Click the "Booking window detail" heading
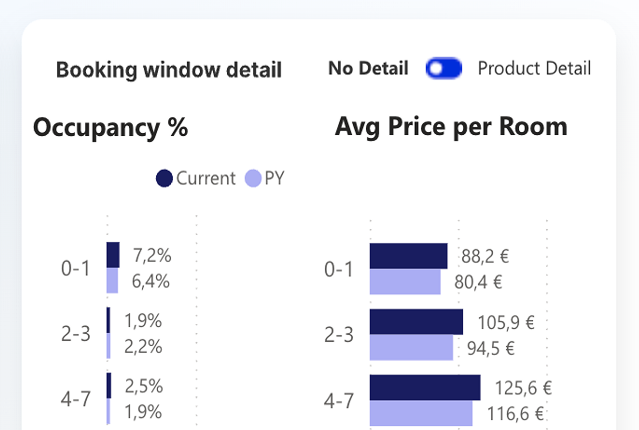 pos(169,70)
